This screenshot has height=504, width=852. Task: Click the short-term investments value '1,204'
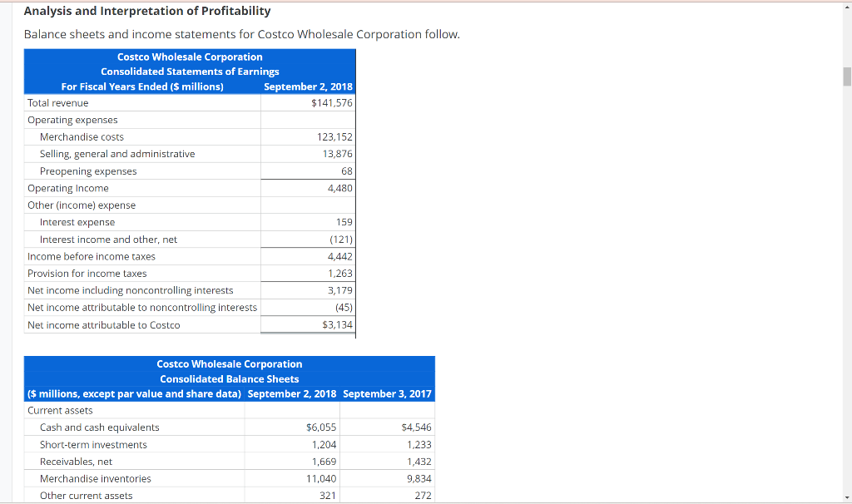pyautogui.click(x=324, y=445)
